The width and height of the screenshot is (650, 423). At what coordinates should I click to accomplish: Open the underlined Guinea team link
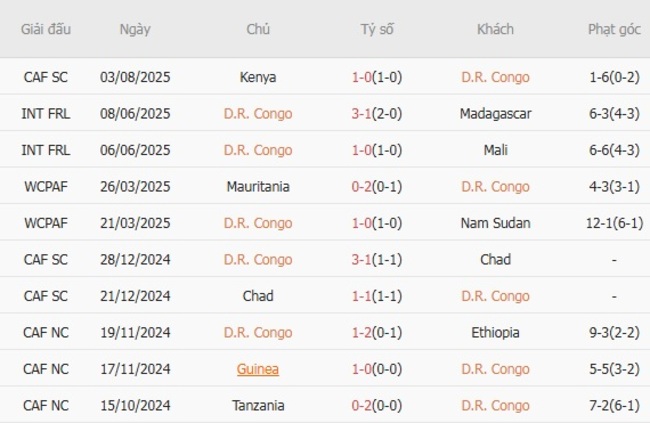pyautogui.click(x=258, y=369)
